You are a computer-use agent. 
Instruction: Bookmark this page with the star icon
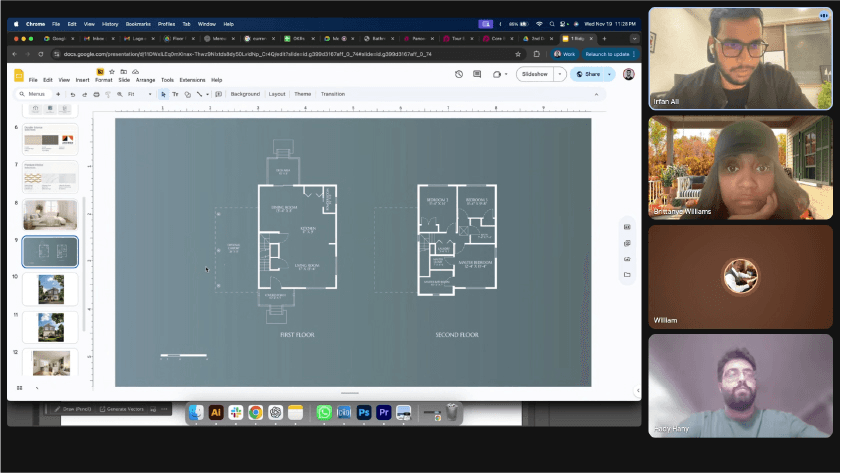(x=518, y=54)
